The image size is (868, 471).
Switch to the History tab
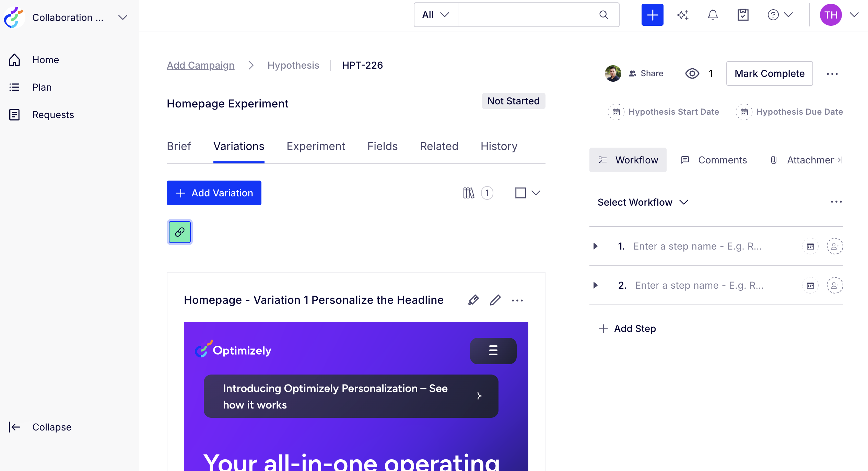(499, 146)
